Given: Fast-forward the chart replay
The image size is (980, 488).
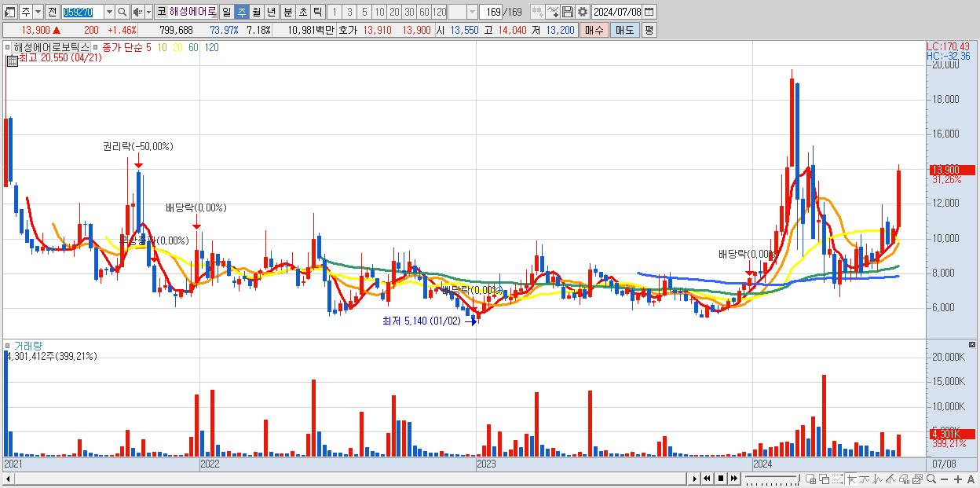Looking at the screenshot, I should tap(733, 479).
